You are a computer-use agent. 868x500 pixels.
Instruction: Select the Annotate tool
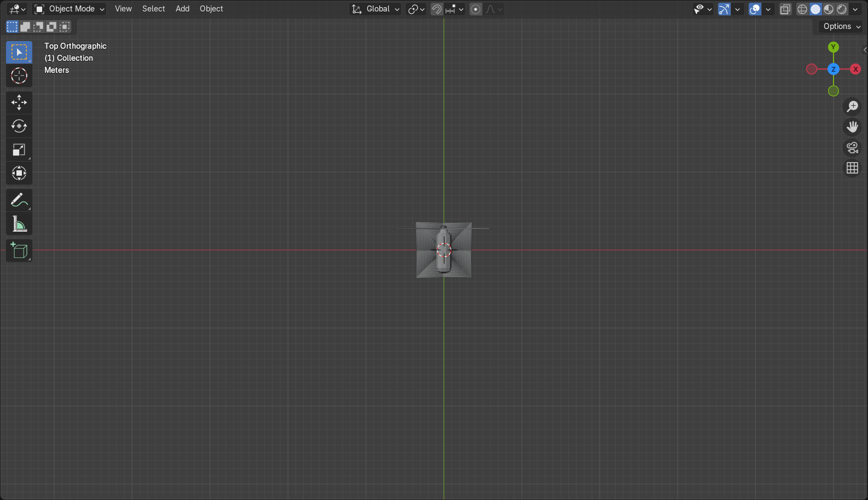(19, 200)
